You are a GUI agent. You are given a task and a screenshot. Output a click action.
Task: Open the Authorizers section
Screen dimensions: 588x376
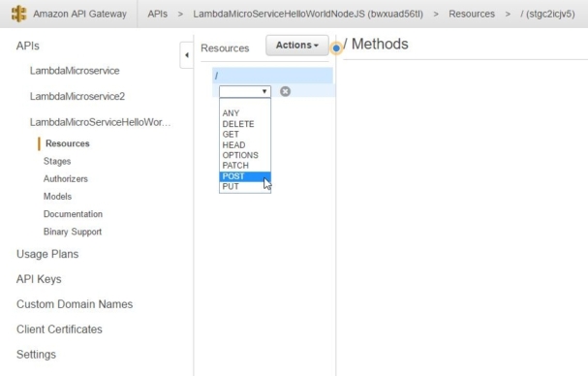pyautogui.click(x=66, y=178)
